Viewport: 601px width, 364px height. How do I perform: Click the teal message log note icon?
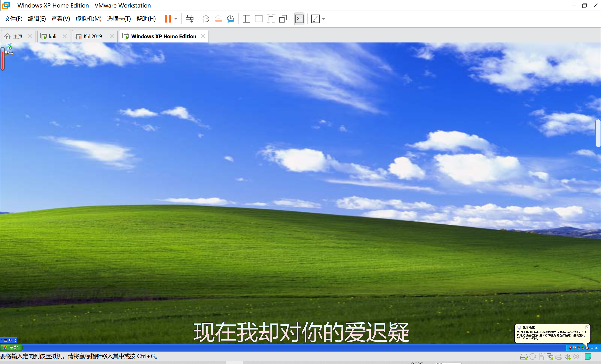click(x=588, y=357)
